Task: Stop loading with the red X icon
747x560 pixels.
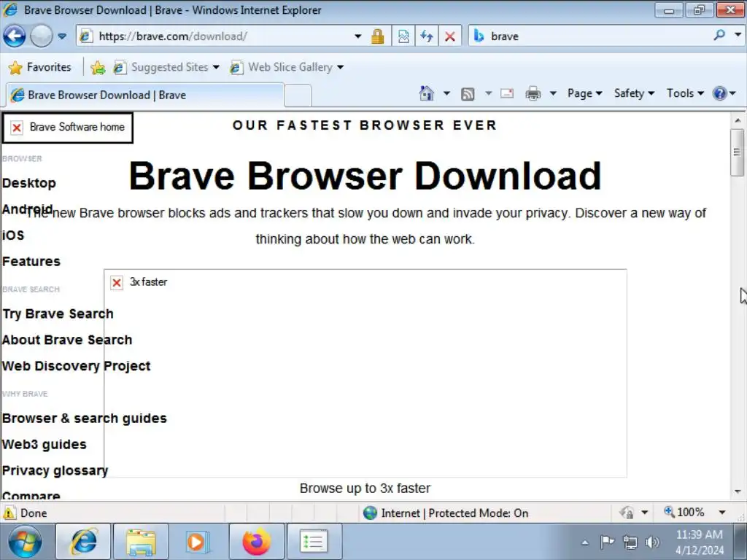Action: click(x=449, y=36)
